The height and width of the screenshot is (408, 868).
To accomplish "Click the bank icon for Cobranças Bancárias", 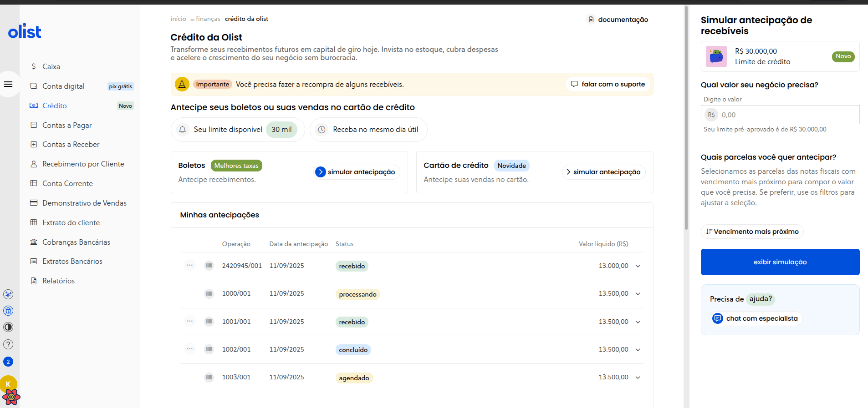I will pyautogui.click(x=34, y=242).
